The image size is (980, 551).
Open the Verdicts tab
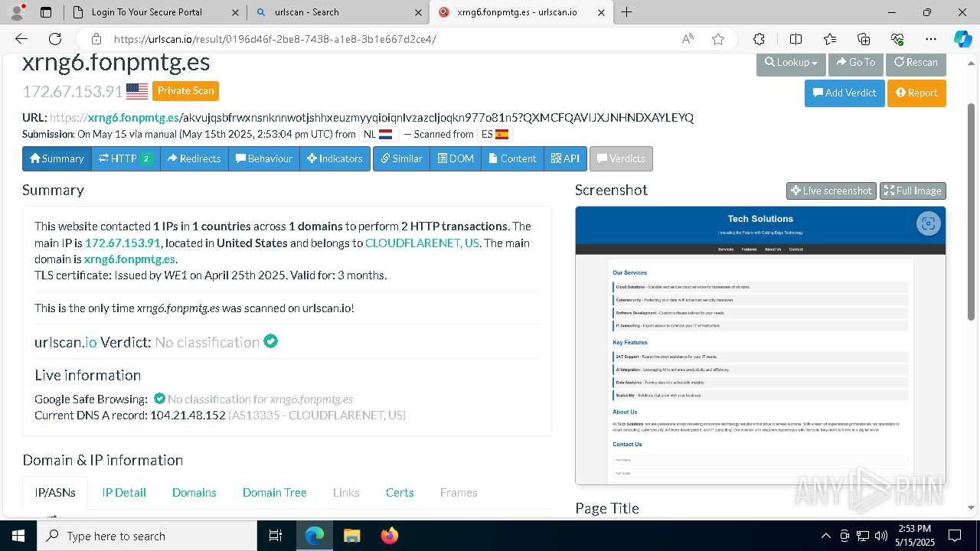[x=621, y=158]
